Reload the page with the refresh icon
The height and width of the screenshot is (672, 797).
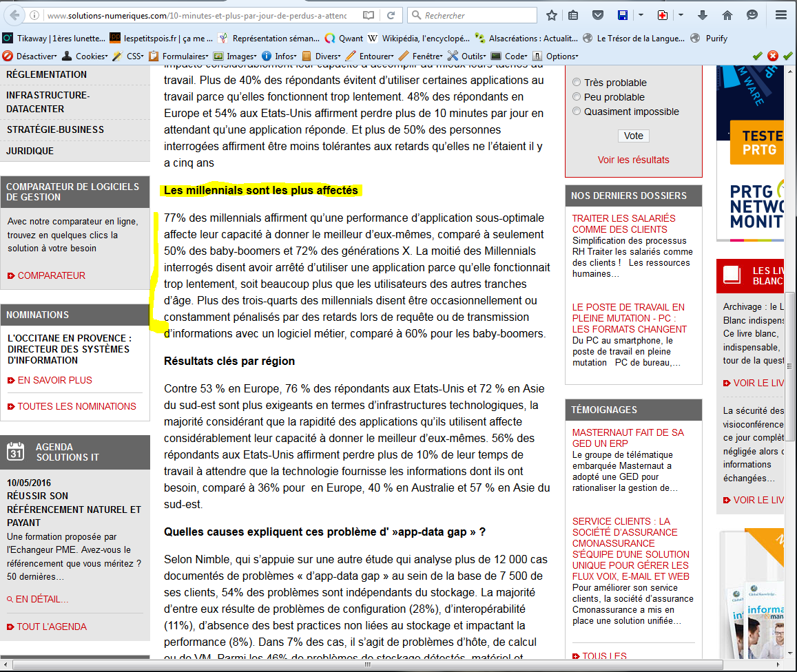[x=391, y=15]
